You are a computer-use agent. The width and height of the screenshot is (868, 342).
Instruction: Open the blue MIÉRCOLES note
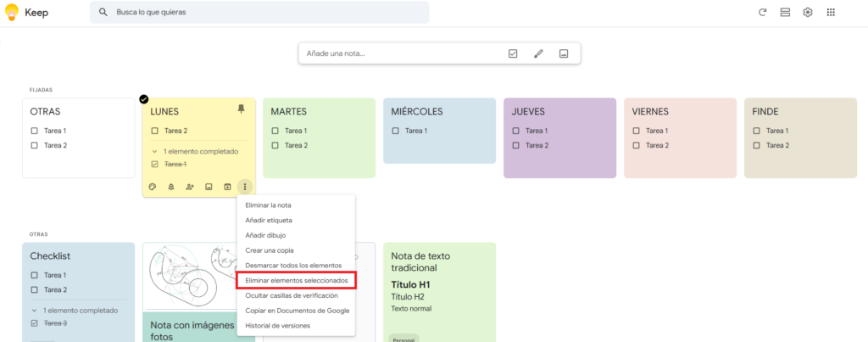pyautogui.click(x=440, y=131)
